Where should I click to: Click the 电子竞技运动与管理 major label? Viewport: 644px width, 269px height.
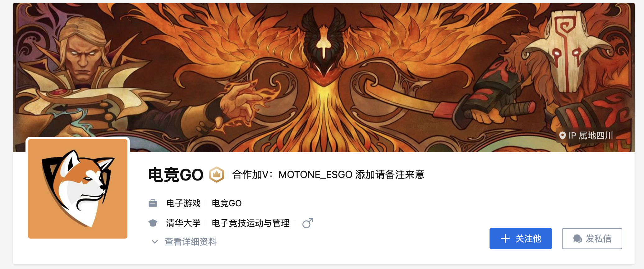(251, 223)
